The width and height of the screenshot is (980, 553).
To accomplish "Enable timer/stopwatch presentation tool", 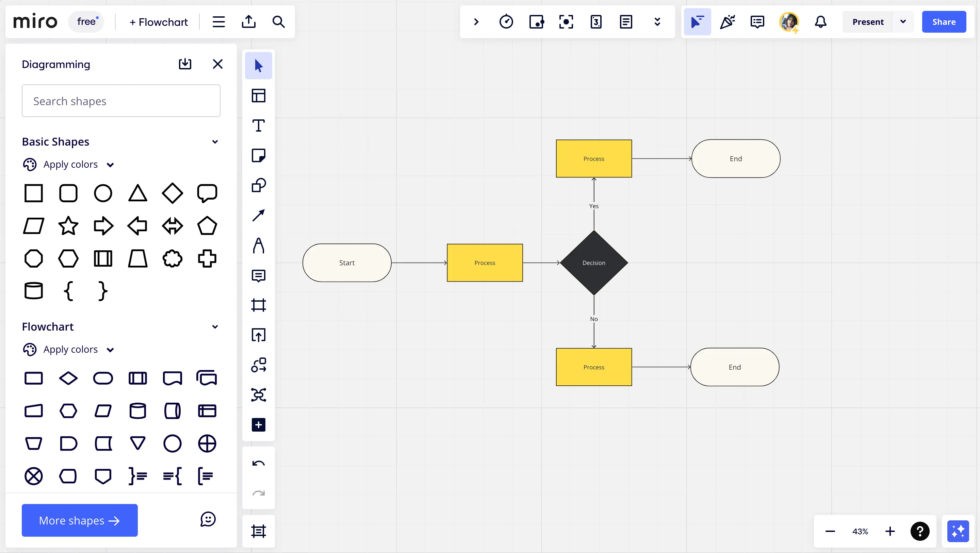I will coord(506,22).
